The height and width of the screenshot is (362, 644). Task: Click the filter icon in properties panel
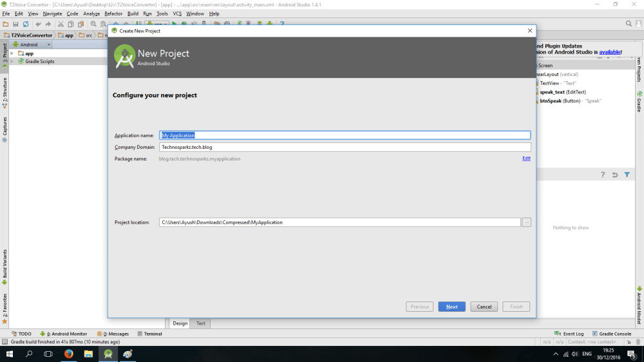[x=627, y=175]
